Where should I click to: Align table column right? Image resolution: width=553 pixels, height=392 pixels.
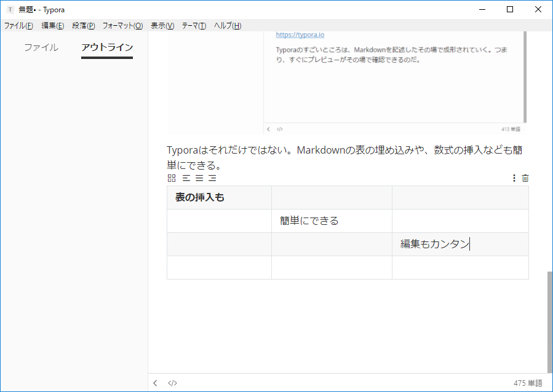[x=212, y=178]
